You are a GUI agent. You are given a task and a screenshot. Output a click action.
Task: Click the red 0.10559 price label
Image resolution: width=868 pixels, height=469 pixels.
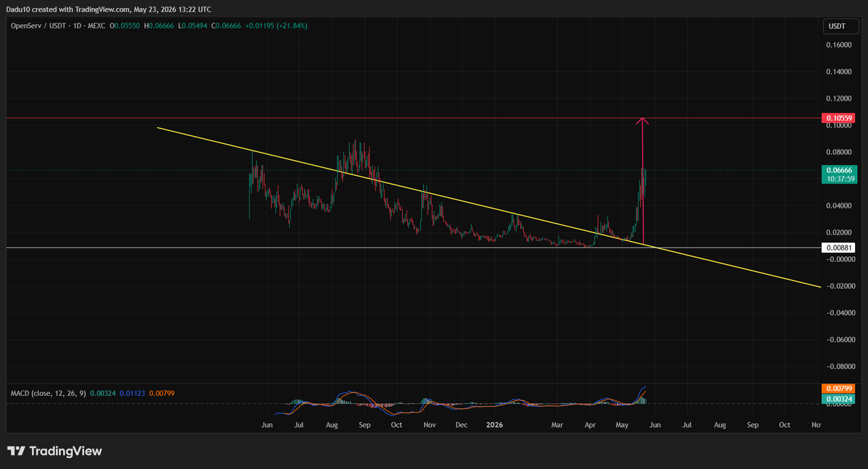(839, 117)
